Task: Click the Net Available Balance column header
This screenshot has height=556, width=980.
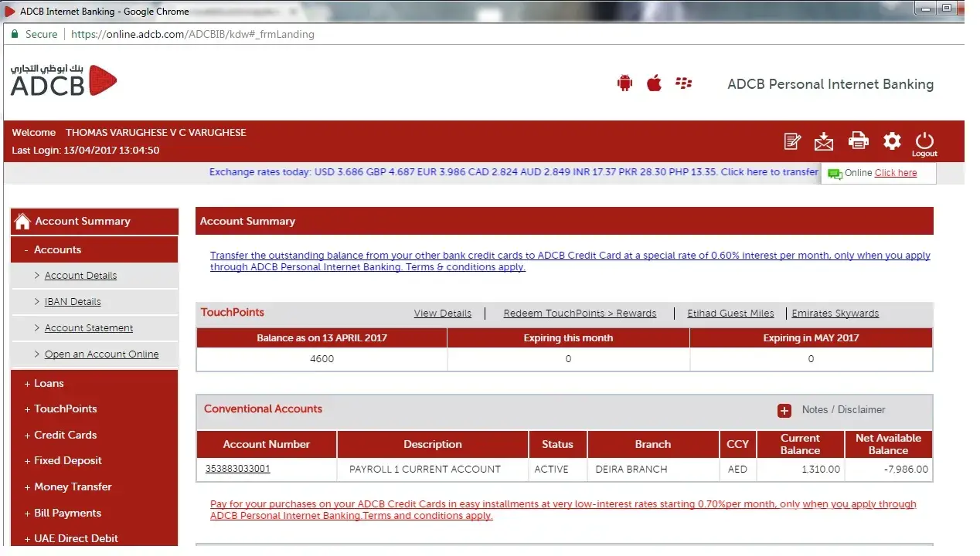Action: click(888, 444)
